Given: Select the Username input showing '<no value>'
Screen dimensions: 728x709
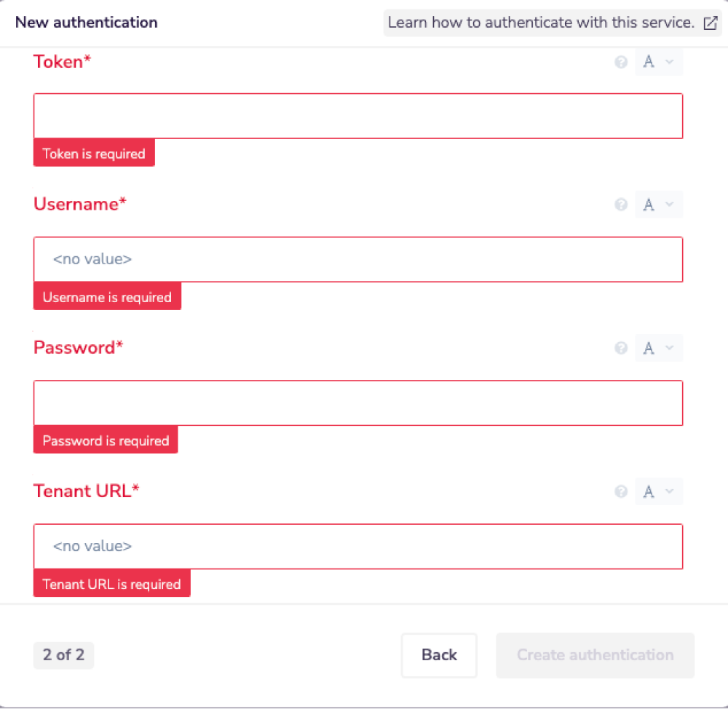Looking at the screenshot, I should click(x=357, y=259).
